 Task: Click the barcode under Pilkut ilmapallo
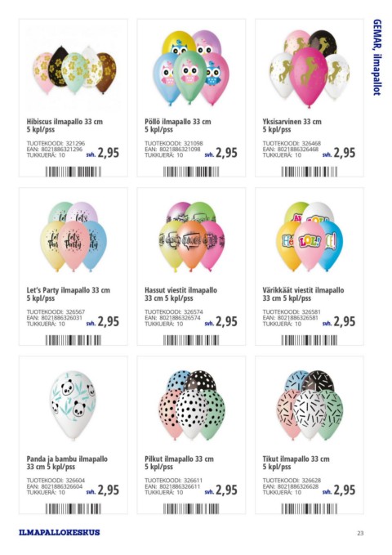click(191, 509)
